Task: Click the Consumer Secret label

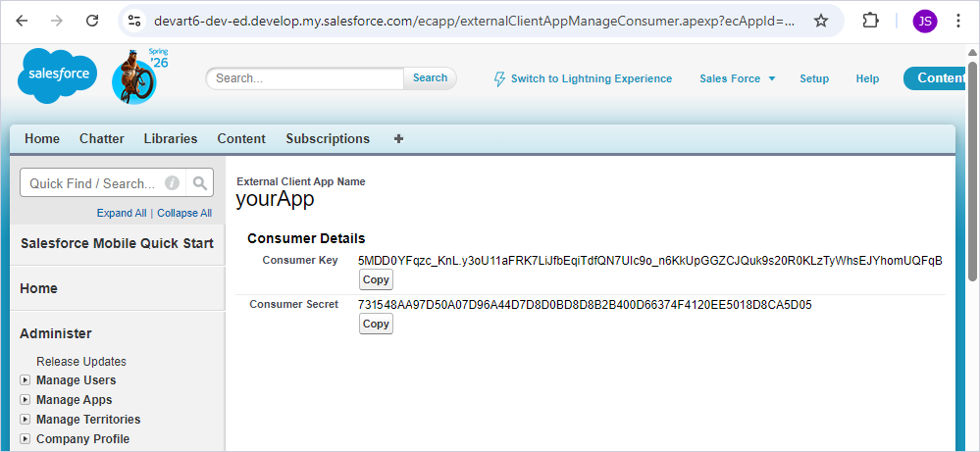Action: (x=293, y=304)
